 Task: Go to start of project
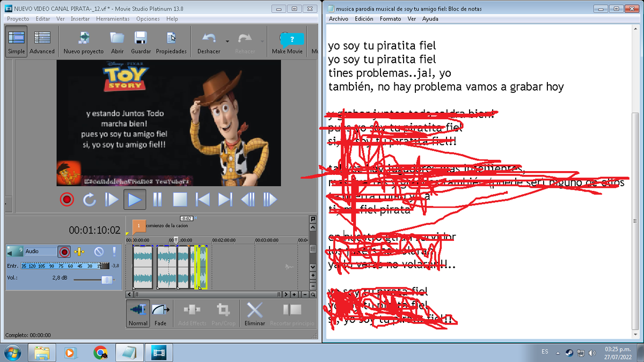pos(202,200)
